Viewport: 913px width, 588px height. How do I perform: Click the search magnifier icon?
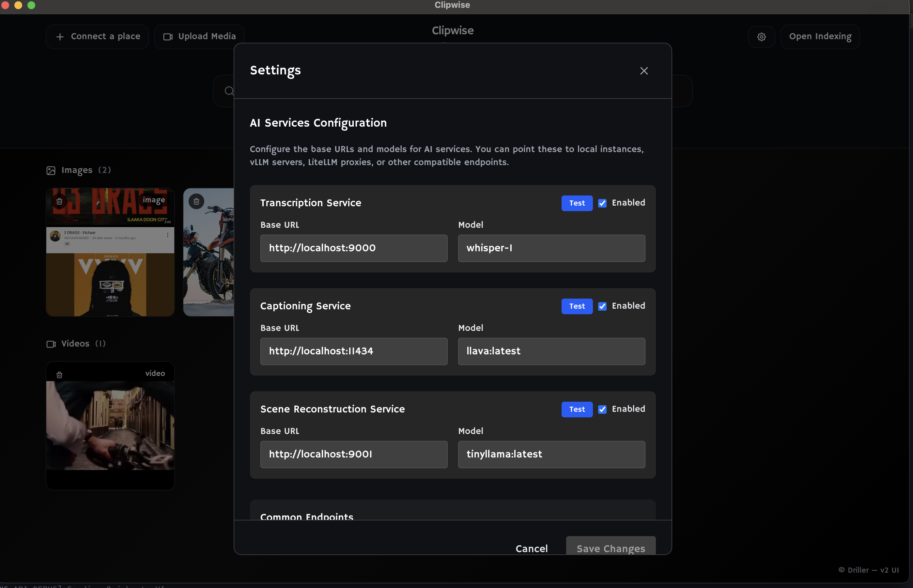(x=229, y=91)
